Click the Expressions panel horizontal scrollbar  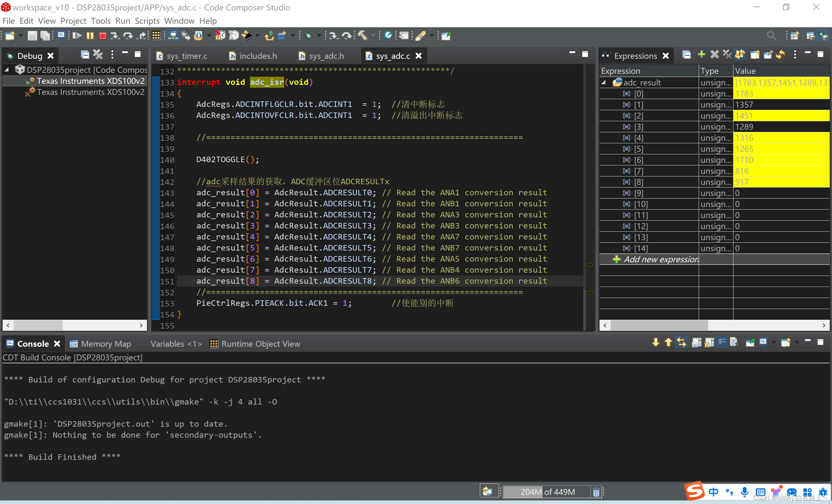tap(658, 325)
